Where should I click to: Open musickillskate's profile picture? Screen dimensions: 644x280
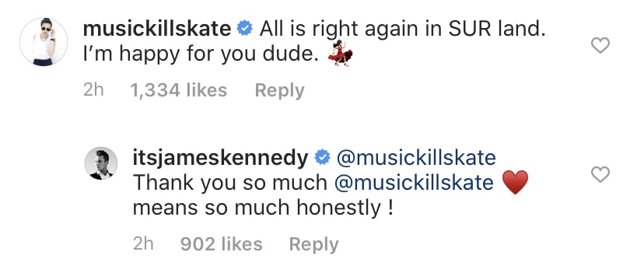44,42
